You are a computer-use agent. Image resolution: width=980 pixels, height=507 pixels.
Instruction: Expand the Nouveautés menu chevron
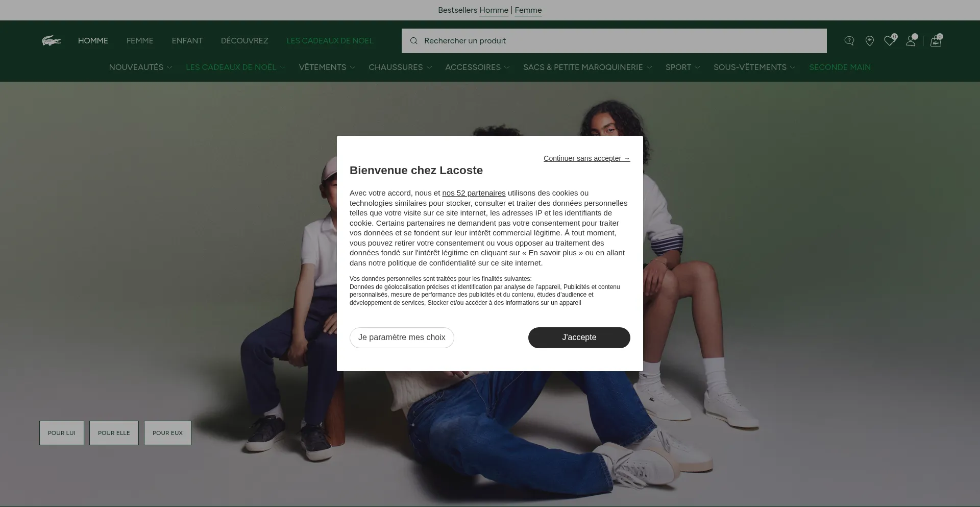coord(169,67)
